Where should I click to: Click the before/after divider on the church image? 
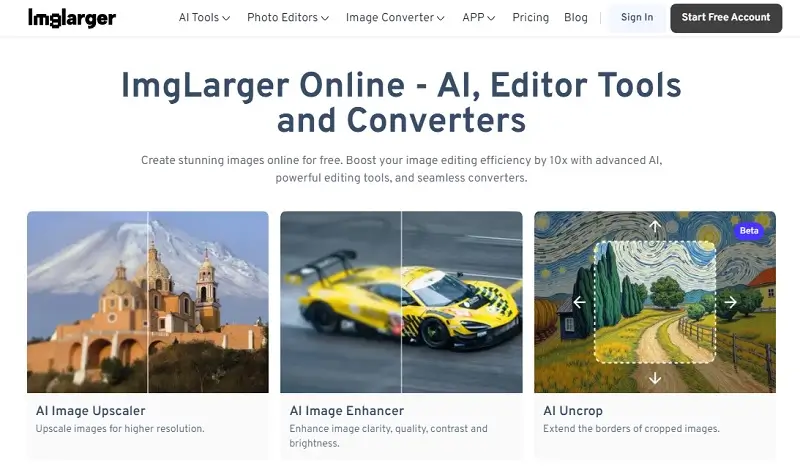point(148,302)
